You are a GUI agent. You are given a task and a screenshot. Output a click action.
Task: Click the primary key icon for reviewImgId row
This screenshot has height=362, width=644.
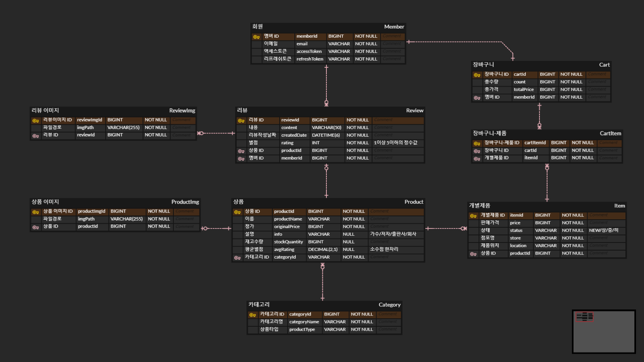tap(36, 120)
